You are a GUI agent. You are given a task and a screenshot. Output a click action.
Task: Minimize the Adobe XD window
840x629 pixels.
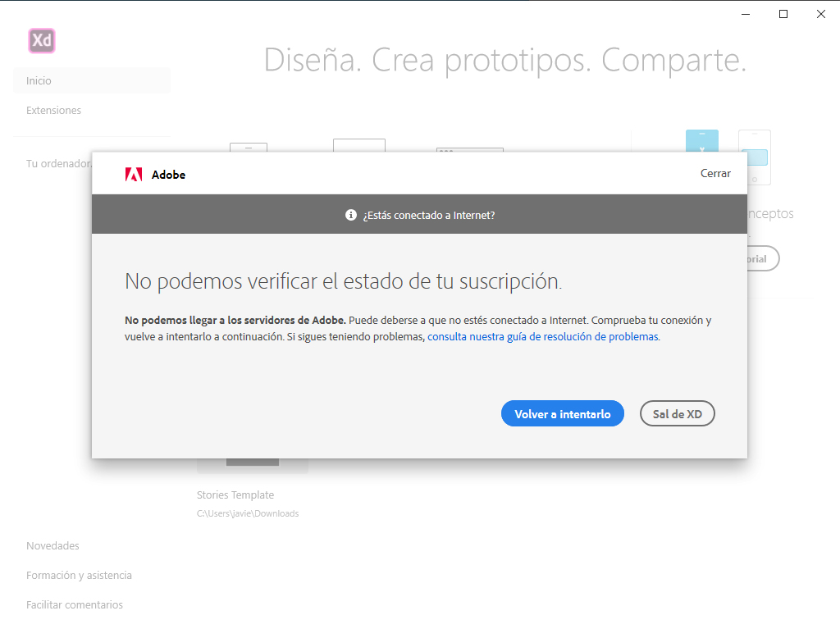pyautogui.click(x=745, y=14)
